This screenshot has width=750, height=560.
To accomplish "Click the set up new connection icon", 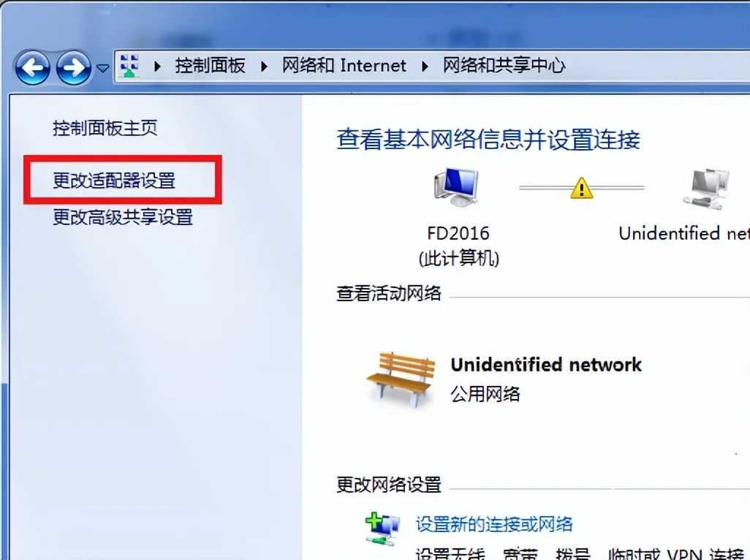I will (x=382, y=529).
